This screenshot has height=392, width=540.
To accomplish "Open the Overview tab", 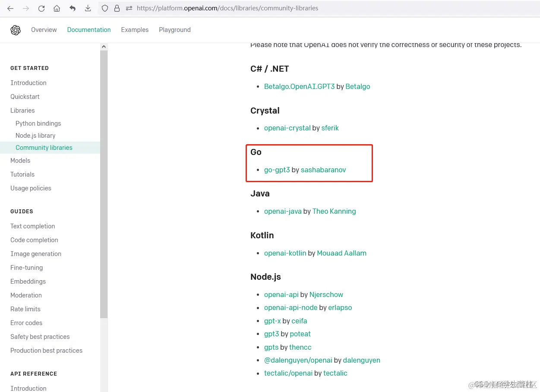I will pyautogui.click(x=44, y=30).
